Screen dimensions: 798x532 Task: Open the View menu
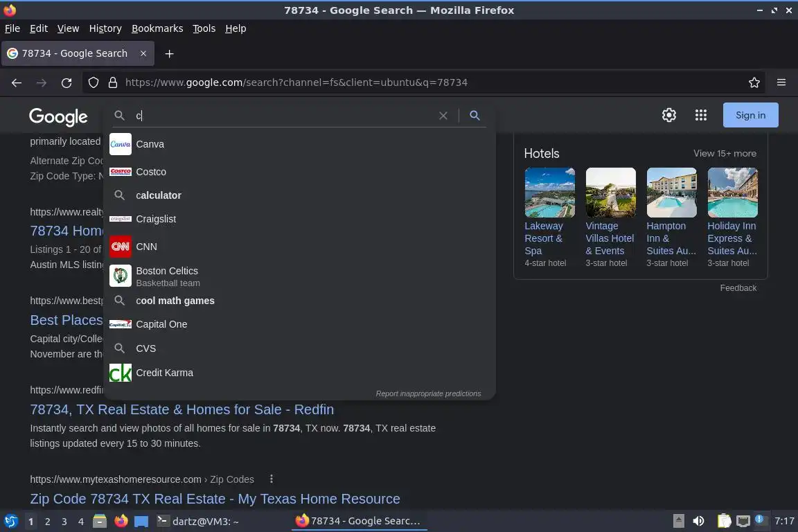(68, 28)
